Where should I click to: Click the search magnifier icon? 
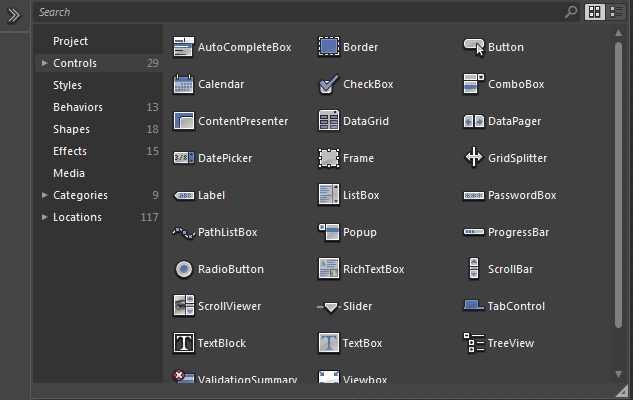click(571, 12)
